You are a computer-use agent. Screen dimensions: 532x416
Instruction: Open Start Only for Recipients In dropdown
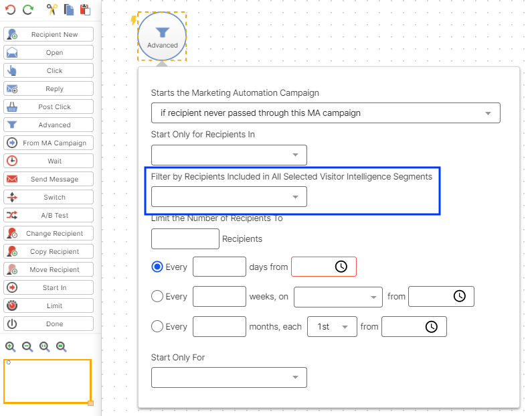tap(229, 155)
